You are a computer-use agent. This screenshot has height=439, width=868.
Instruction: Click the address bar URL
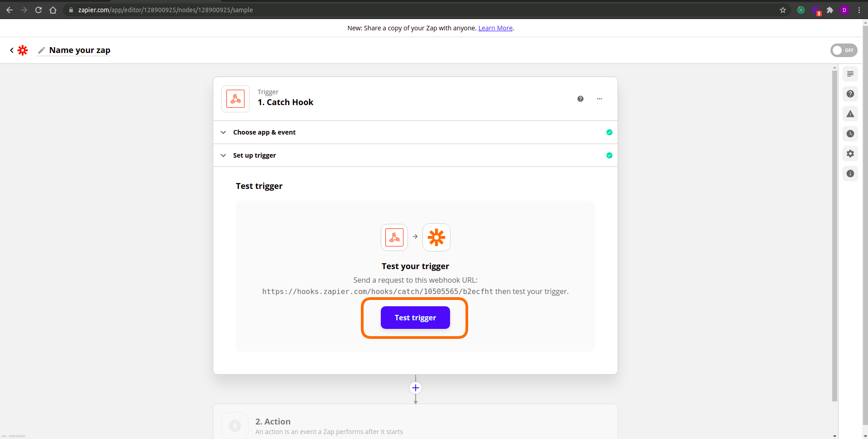pyautogui.click(x=165, y=10)
